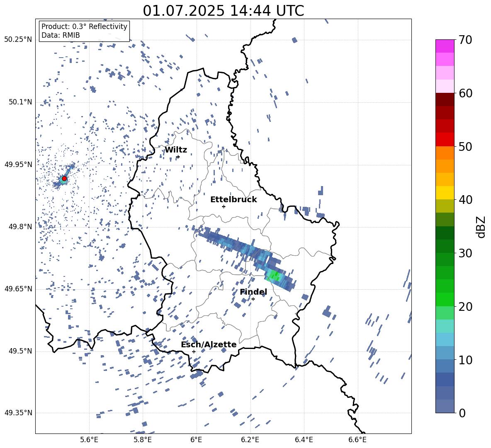Click the red radar site marker
Screen dimensions: 491x448
tap(64, 179)
